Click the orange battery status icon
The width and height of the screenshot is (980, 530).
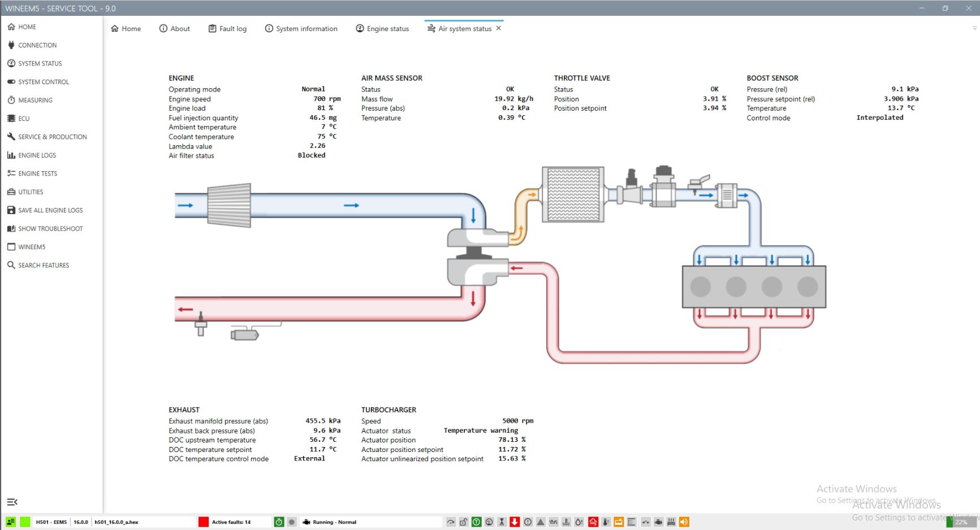[x=619, y=522]
